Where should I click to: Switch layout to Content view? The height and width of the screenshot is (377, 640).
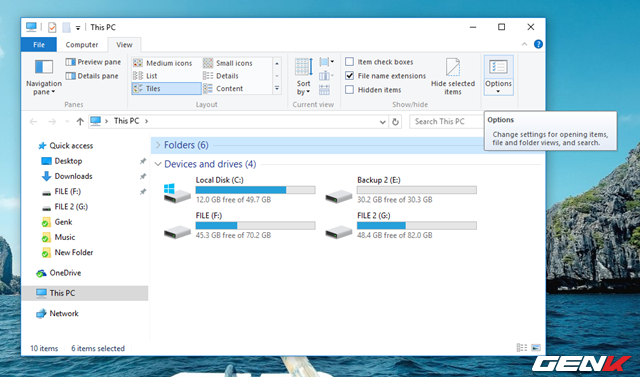tap(223, 89)
